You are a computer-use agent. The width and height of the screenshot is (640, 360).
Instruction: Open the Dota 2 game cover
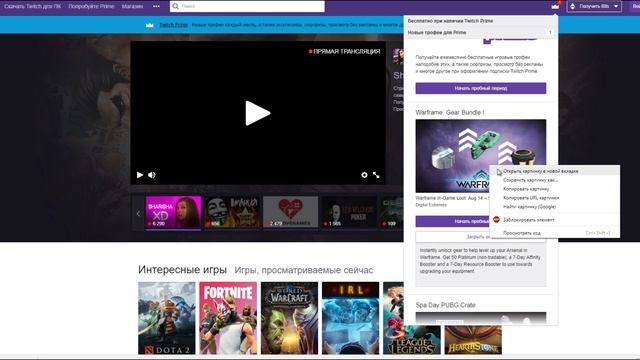click(167, 318)
